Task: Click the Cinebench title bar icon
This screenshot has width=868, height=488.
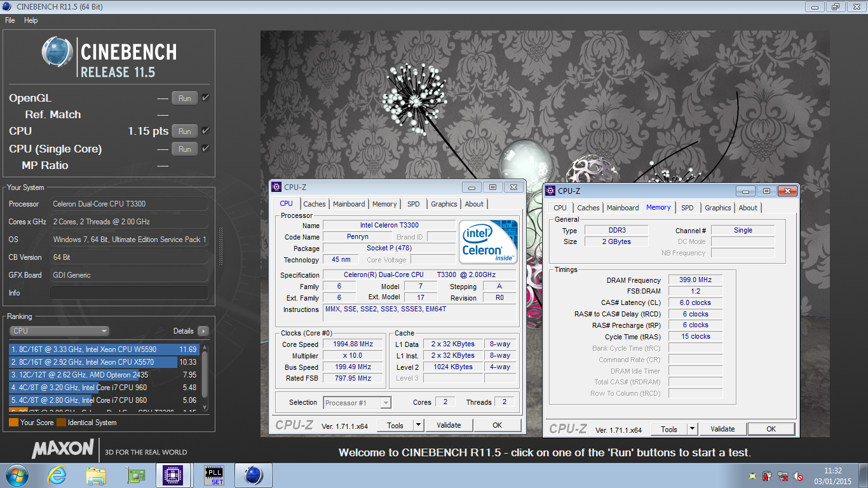Action: click(6, 7)
